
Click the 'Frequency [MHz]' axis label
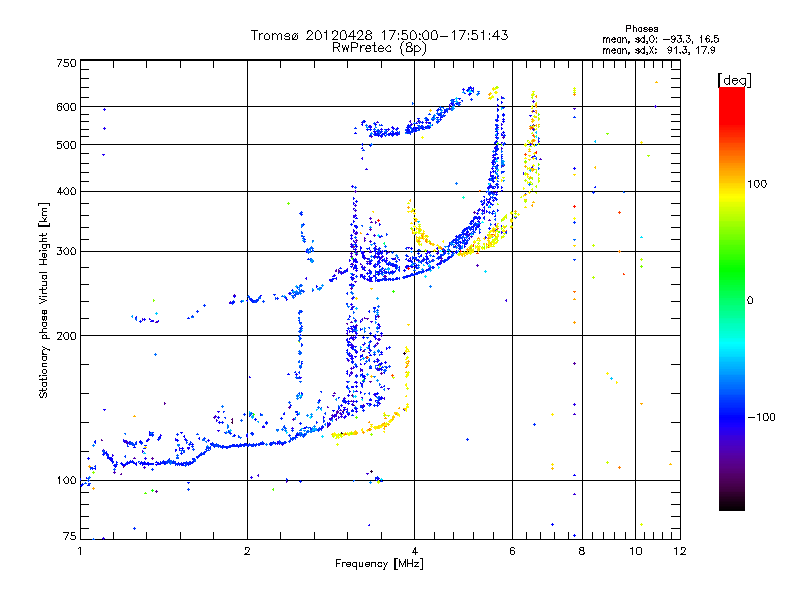[x=379, y=564]
